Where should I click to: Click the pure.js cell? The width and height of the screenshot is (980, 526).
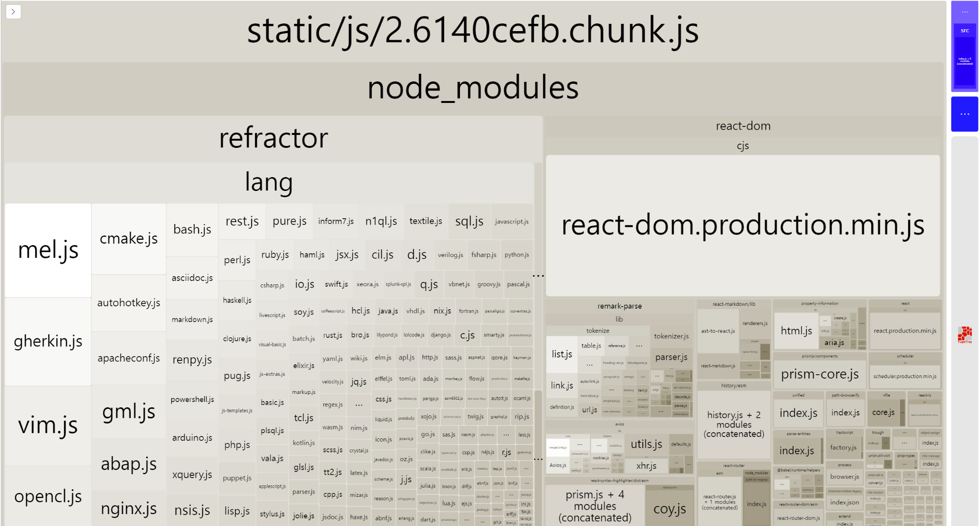(x=290, y=222)
